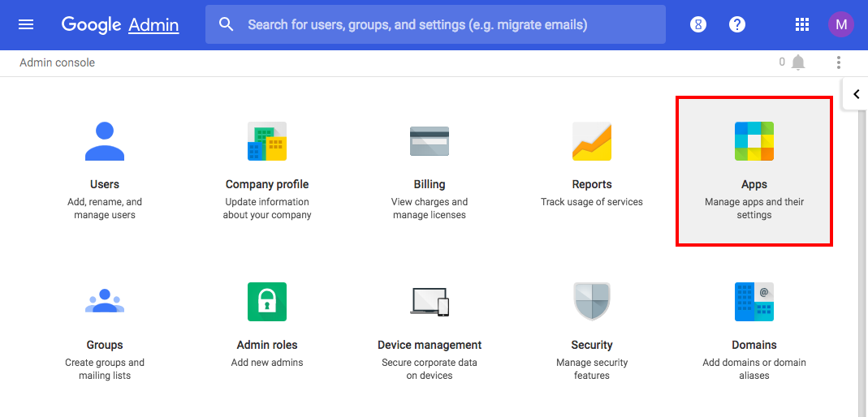Viewport: 868px width, 417px height.
Task: Open the Apps colorful grid icon
Action: [754, 141]
